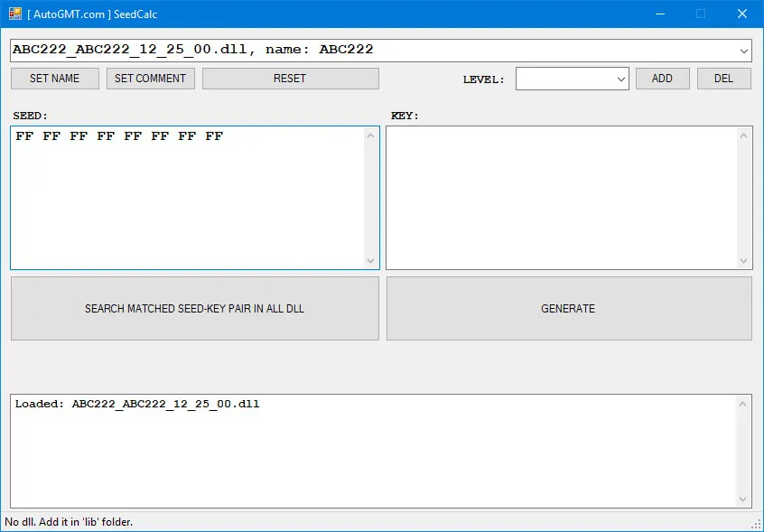The image size is (764, 532).
Task: Click KEY box scrollbar up arrow
Action: pos(744,135)
